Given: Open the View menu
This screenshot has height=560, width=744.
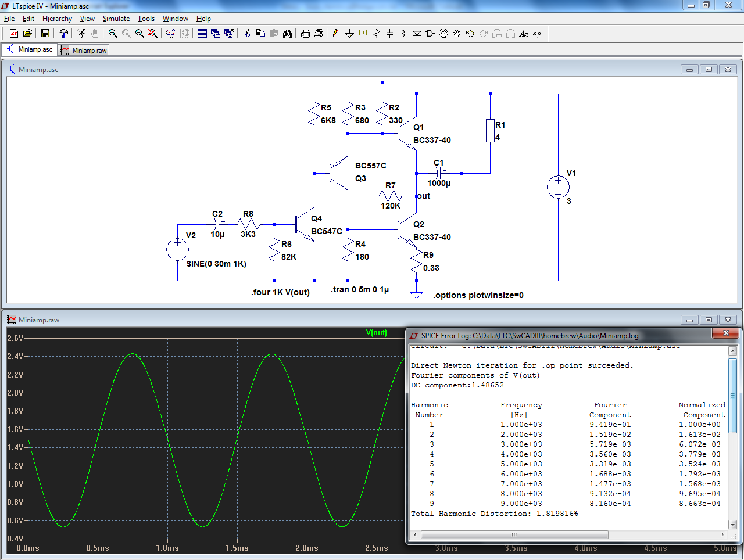Looking at the screenshot, I should click(87, 19).
